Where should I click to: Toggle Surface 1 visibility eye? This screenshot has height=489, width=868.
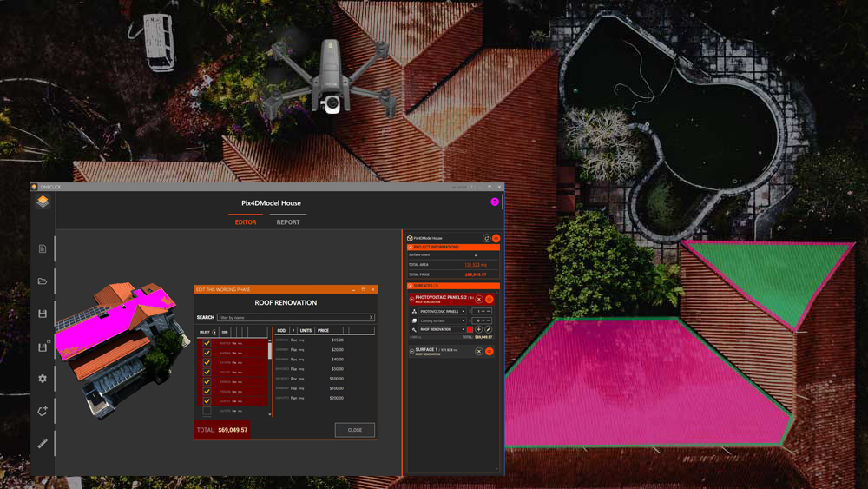tap(490, 351)
